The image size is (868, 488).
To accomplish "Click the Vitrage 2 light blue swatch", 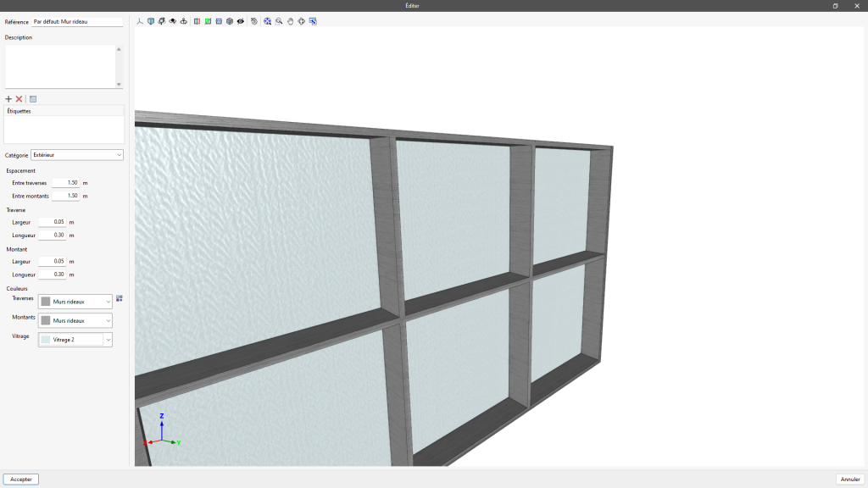I will coord(46,340).
